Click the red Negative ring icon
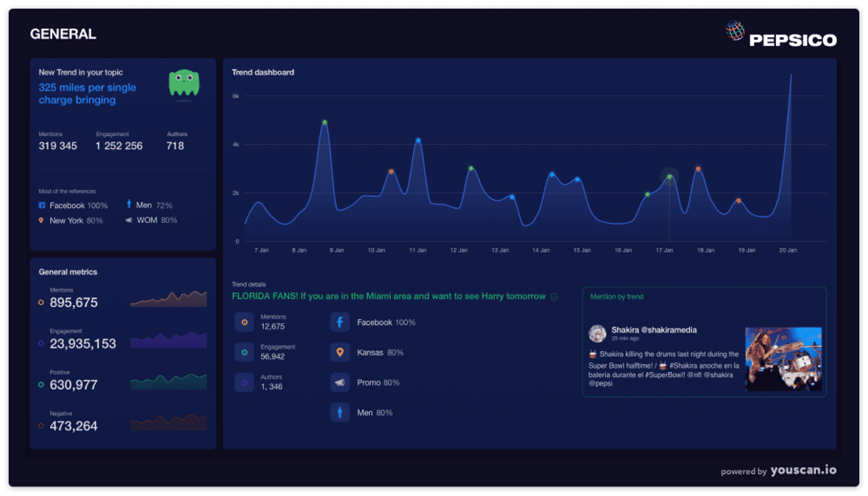868x496 pixels. (x=41, y=426)
